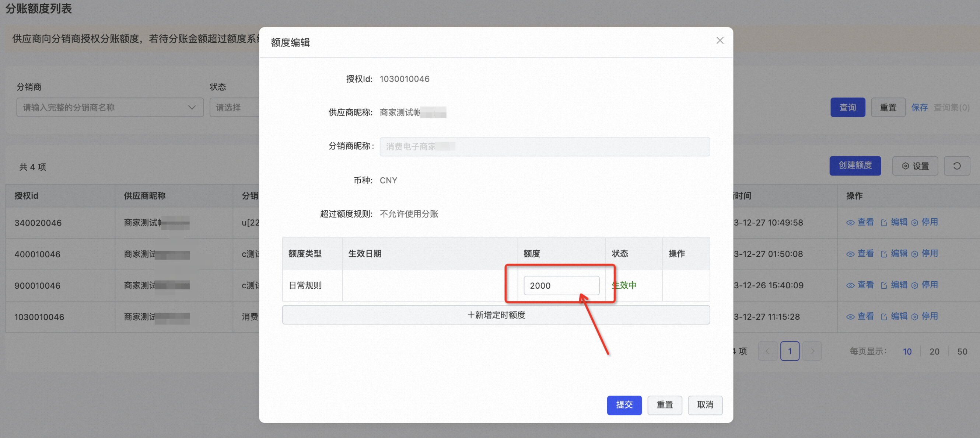
Task: Click the 保存 query link
Action: tap(919, 107)
